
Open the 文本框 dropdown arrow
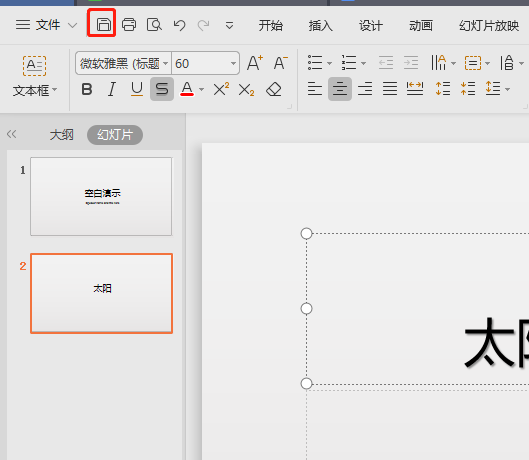coord(55,90)
